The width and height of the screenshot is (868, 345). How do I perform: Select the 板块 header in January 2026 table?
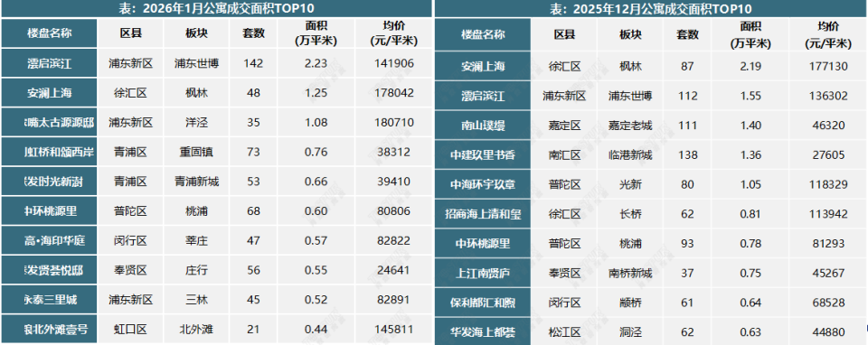(x=196, y=33)
